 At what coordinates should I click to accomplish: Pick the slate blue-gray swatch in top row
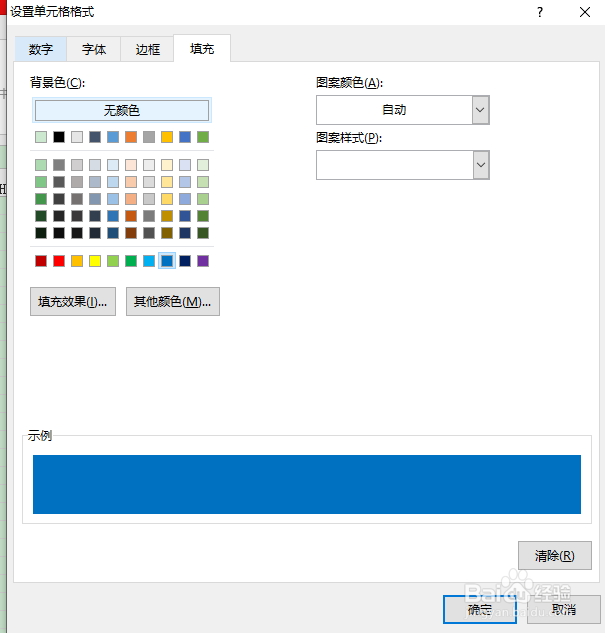(95, 137)
